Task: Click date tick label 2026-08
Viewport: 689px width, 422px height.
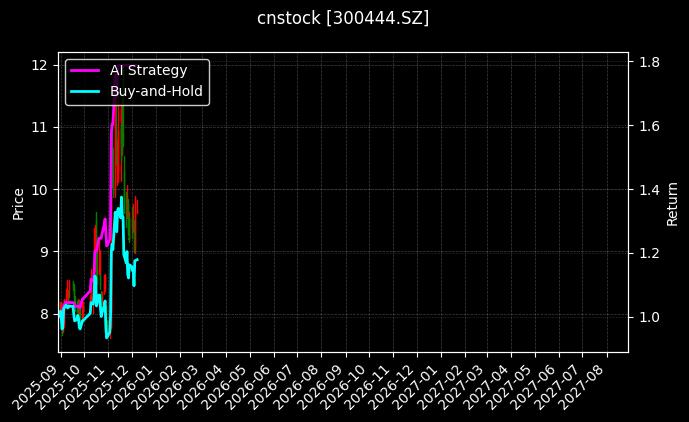Action: pyautogui.click(x=296, y=387)
